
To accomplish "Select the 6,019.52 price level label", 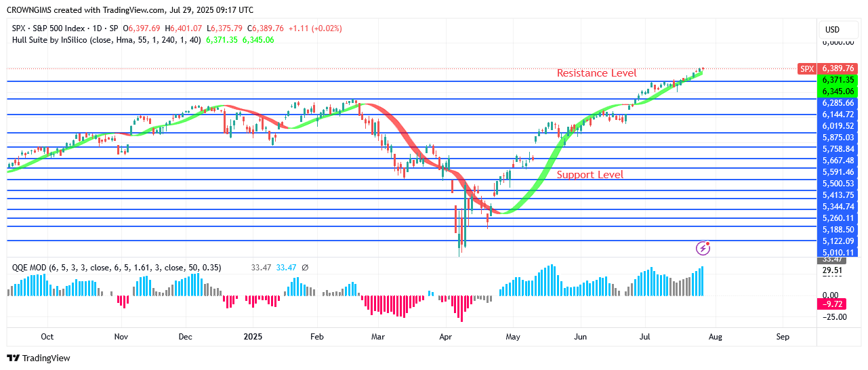I will tap(838, 126).
